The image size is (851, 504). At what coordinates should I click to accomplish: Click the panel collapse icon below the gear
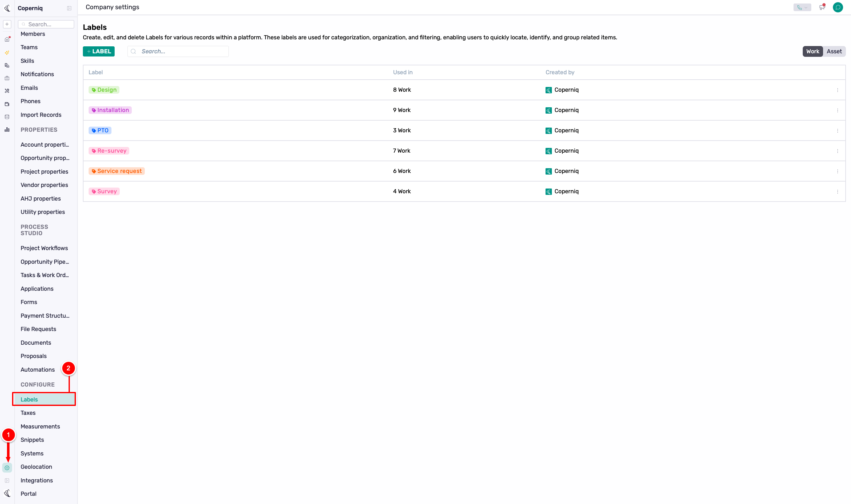(x=7, y=481)
